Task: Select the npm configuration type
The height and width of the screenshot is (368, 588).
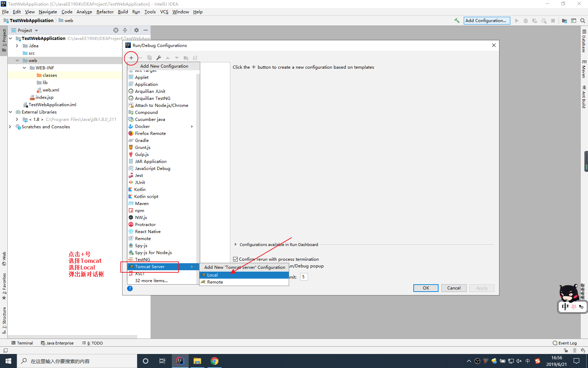Action: pos(161,211)
